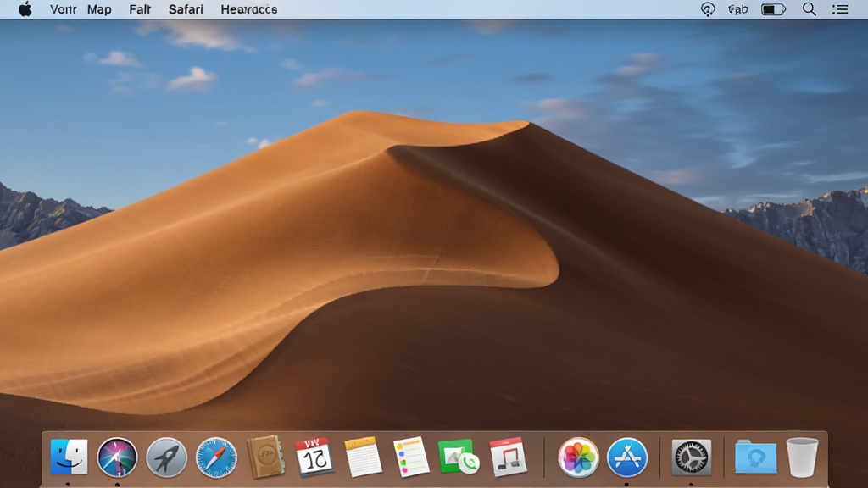Click the Fab text in menu bar
The height and width of the screenshot is (488, 868).
[x=738, y=9]
